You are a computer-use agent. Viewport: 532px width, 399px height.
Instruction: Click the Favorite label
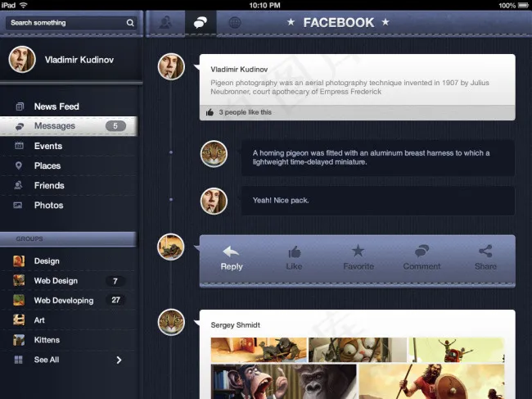pyautogui.click(x=358, y=266)
